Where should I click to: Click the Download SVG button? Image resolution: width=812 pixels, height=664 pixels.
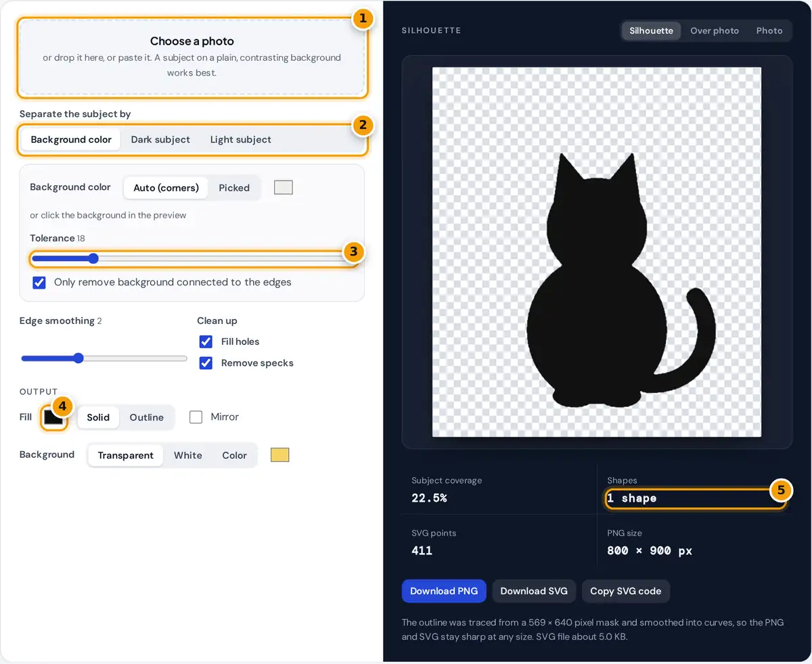point(534,591)
